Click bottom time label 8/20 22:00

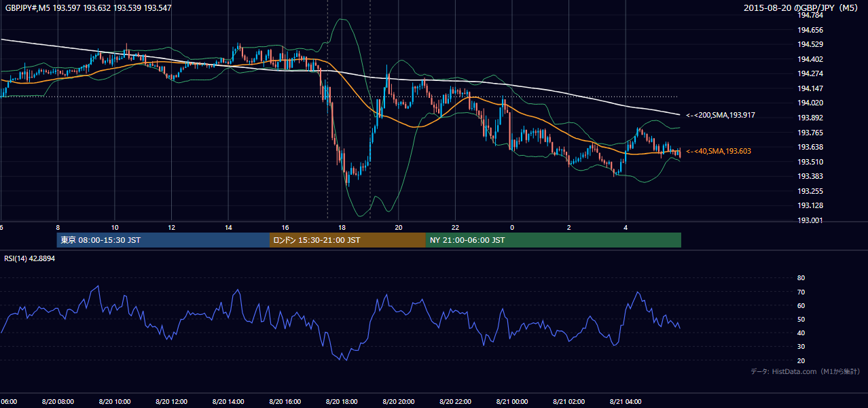pos(455,402)
